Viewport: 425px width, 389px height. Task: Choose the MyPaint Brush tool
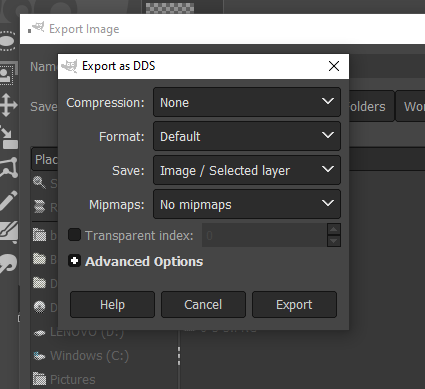point(9,232)
